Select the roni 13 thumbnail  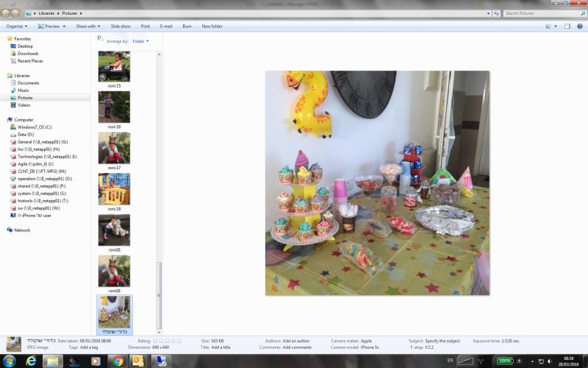point(114,66)
